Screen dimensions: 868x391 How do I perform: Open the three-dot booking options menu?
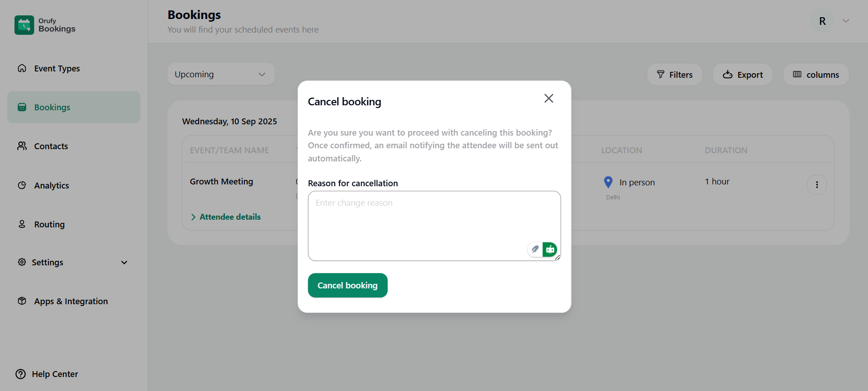coord(816,185)
